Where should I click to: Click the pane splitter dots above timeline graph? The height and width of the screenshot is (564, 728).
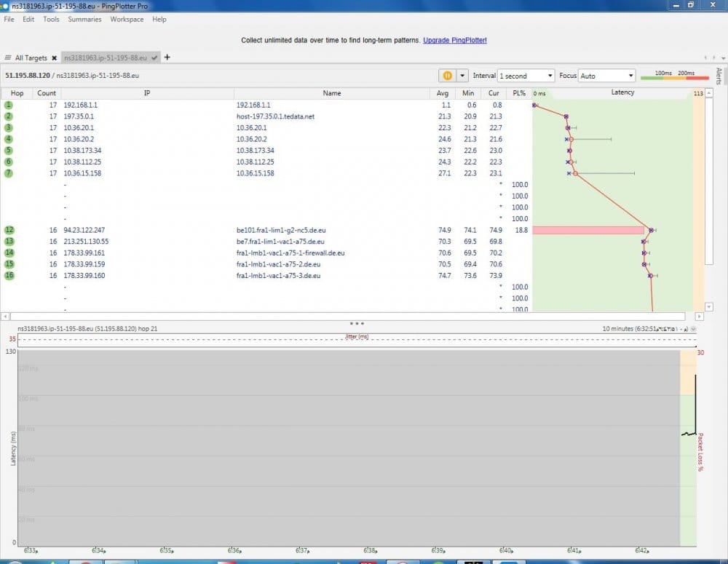tap(357, 322)
